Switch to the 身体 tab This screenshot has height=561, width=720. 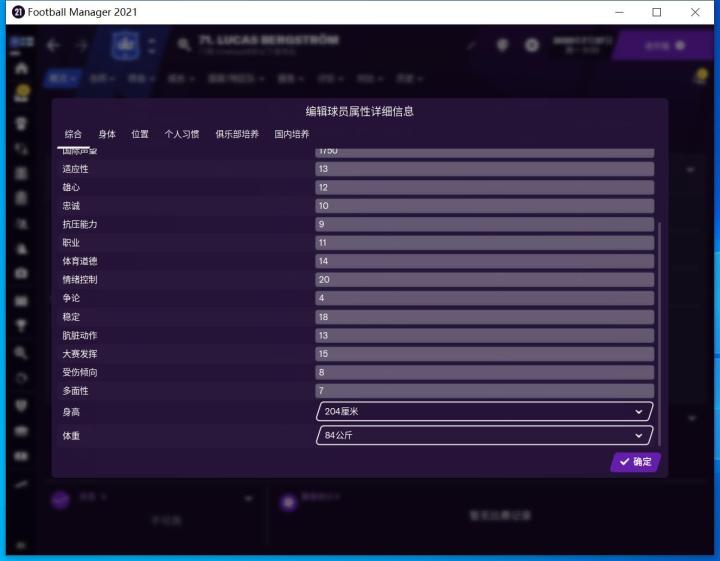pos(107,134)
